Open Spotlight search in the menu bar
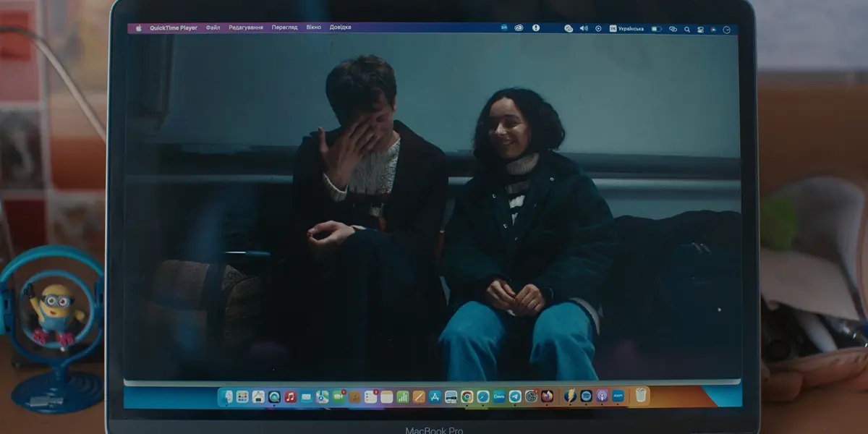 [687, 29]
